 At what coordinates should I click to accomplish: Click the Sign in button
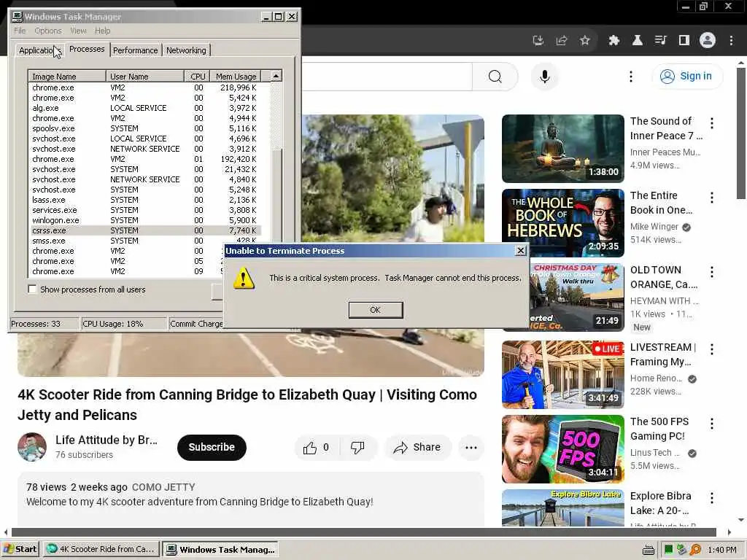click(686, 76)
